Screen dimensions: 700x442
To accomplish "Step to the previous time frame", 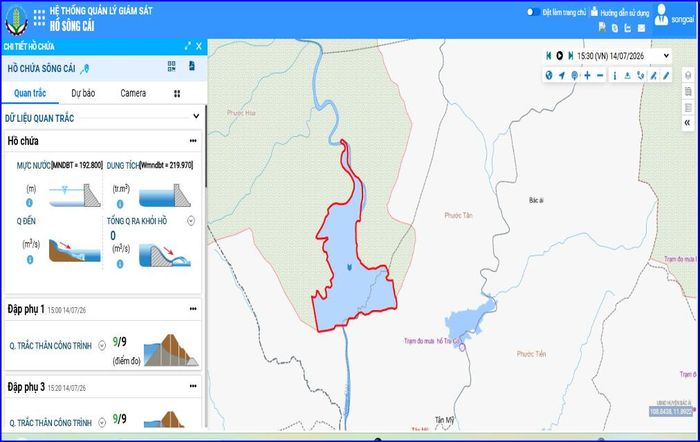I will pos(549,55).
